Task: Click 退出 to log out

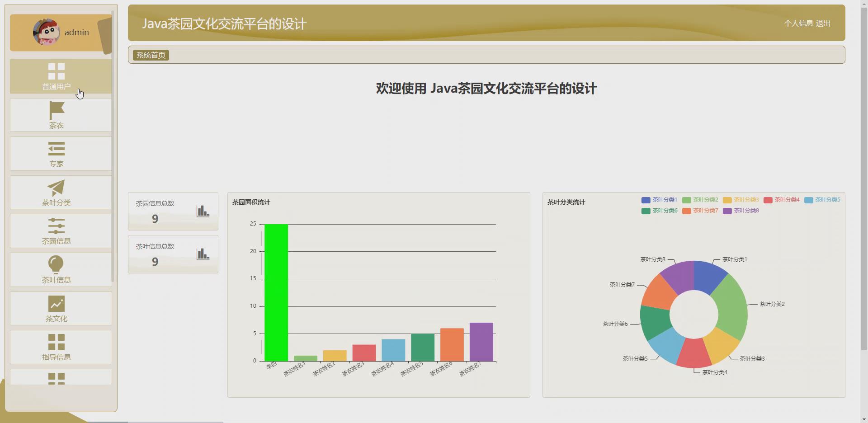Action: (824, 23)
